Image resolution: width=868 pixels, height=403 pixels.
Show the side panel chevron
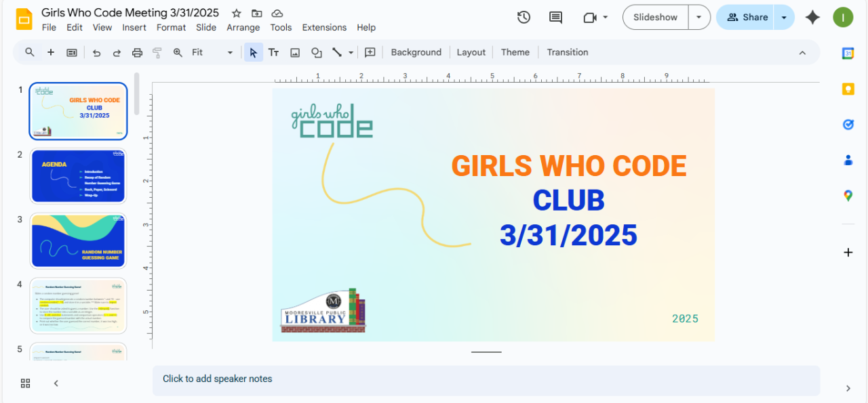(848, 388)
